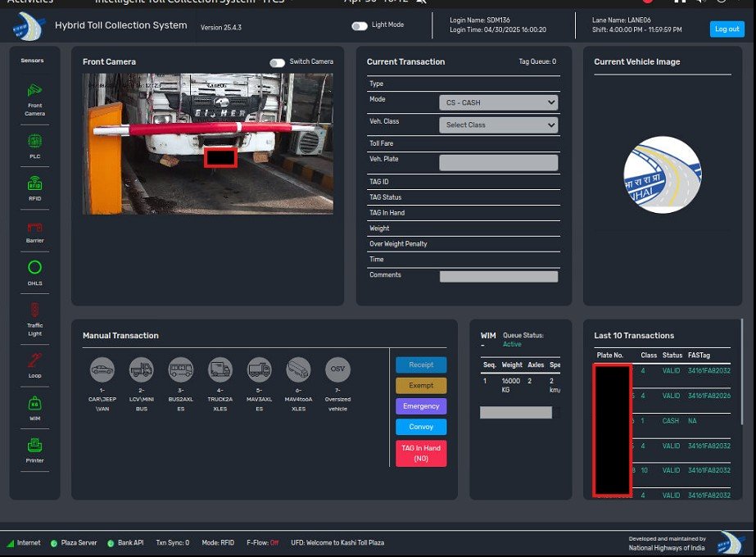Screen dimensions: 756x557
Task: Click the Status column header in transactions
Action: point(672,355)
